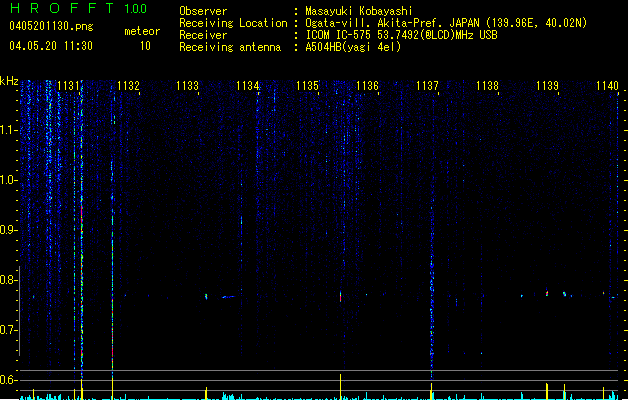Click the short horizontal echo before 1134
The width and height of the screenshot is (629, 400).
pos(229,297)
